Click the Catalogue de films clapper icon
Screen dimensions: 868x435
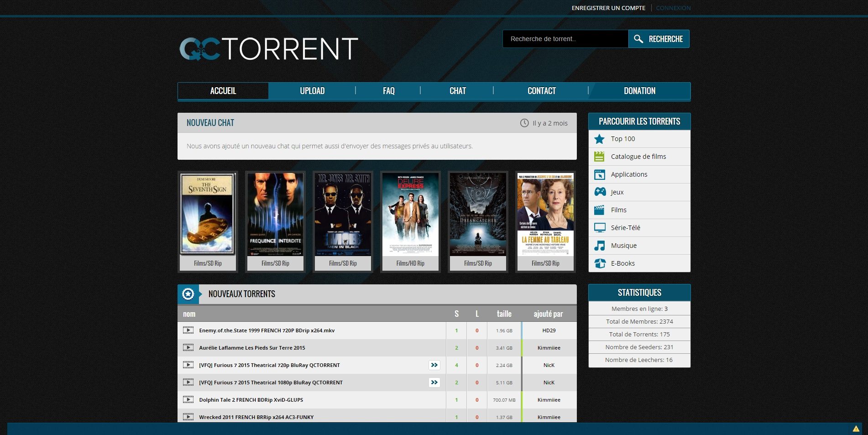click(x=599, y=157)
